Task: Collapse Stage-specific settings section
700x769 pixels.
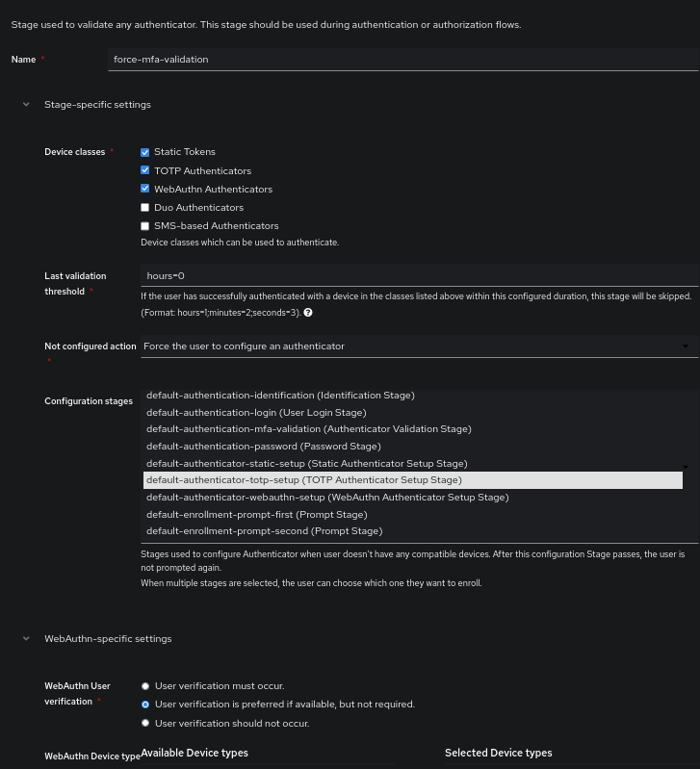Action: (27, 105)
